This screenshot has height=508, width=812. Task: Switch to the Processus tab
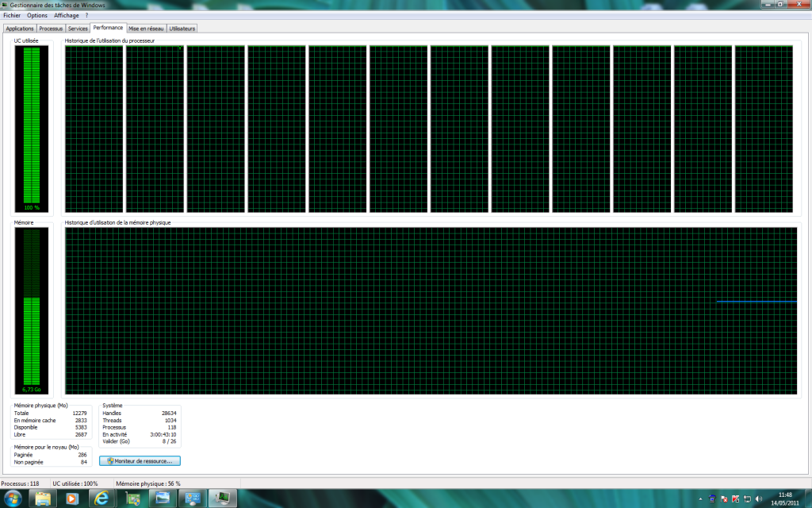pyautogui.click(x=51, y=29)
